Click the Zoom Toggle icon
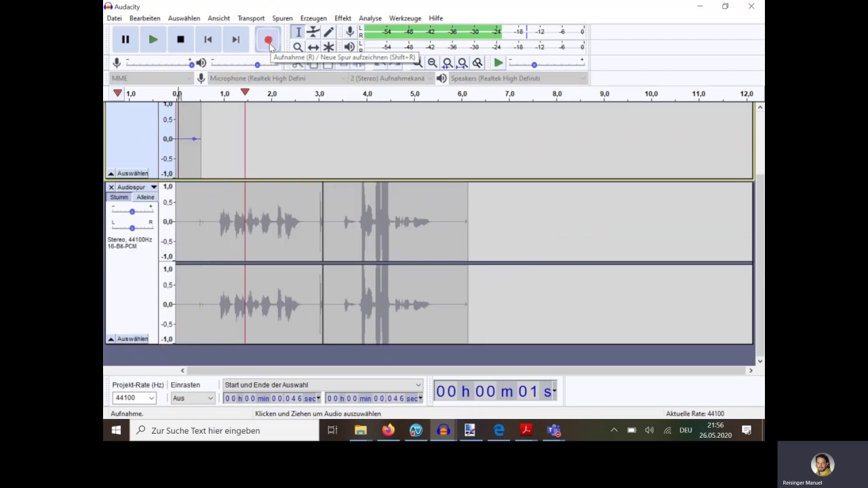 [x=477, y=63]
